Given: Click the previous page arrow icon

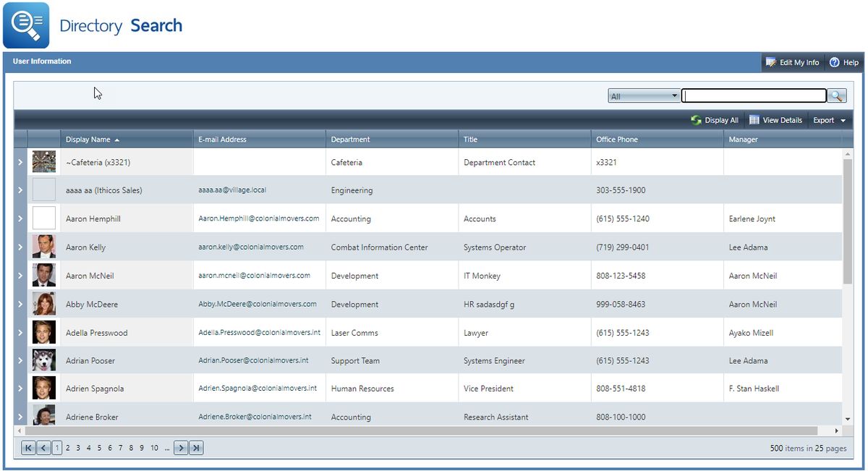Looking at the screenshot, I should [43, 447].
